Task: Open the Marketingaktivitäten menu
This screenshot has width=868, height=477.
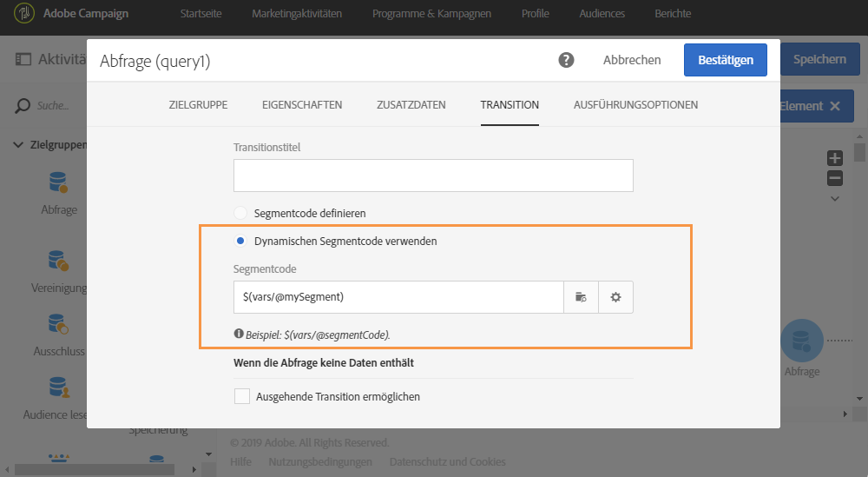Action: [296, 14]
